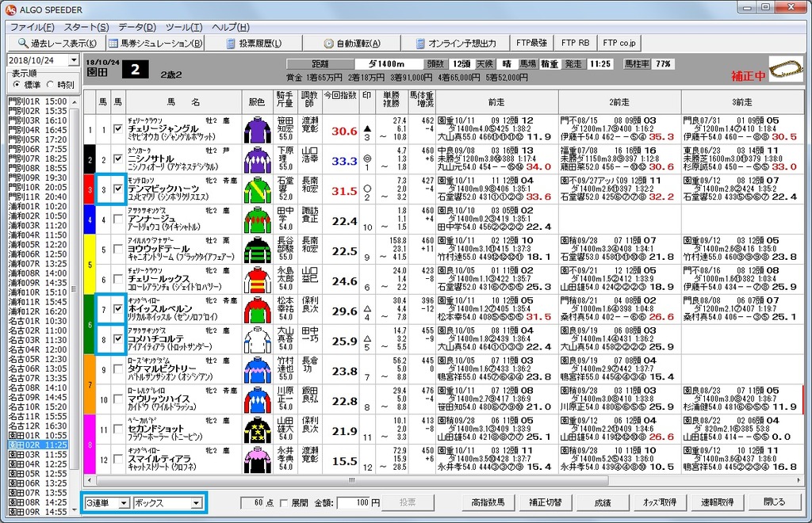Click jockey silk icon for セカンドショット

point(258,429)
